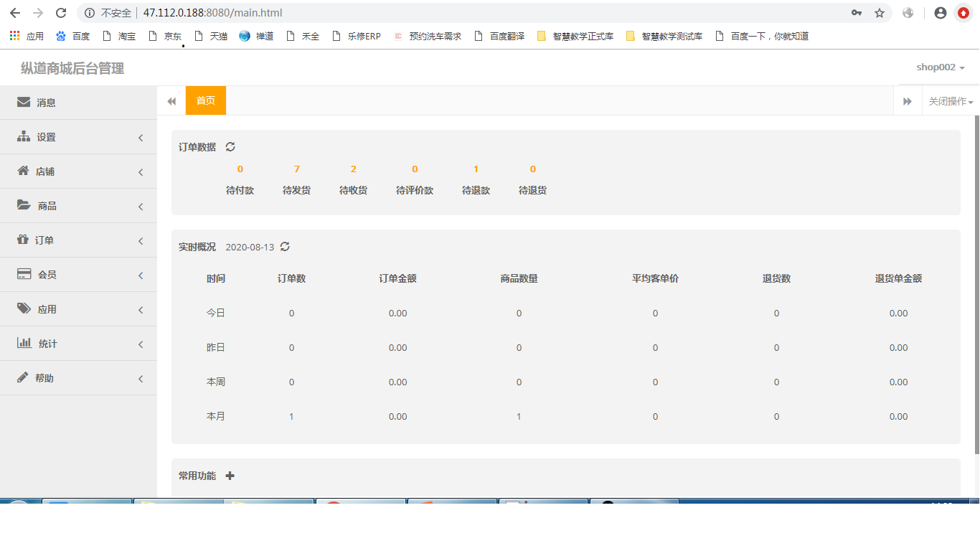Screen dimensions: 980x551
Task: Click the 退货单金额 column header
Action: coord(898,278)
